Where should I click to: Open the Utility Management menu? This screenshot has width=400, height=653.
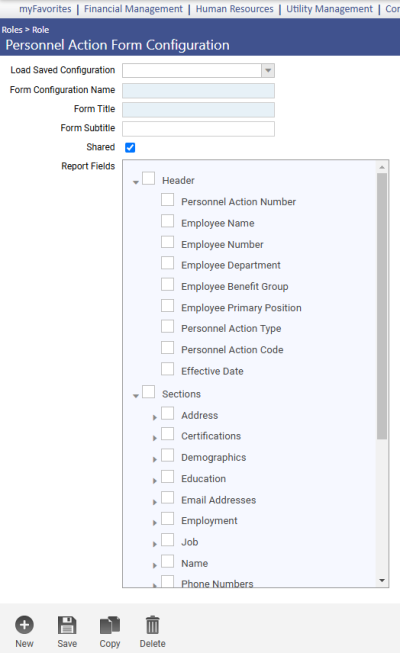329,9
